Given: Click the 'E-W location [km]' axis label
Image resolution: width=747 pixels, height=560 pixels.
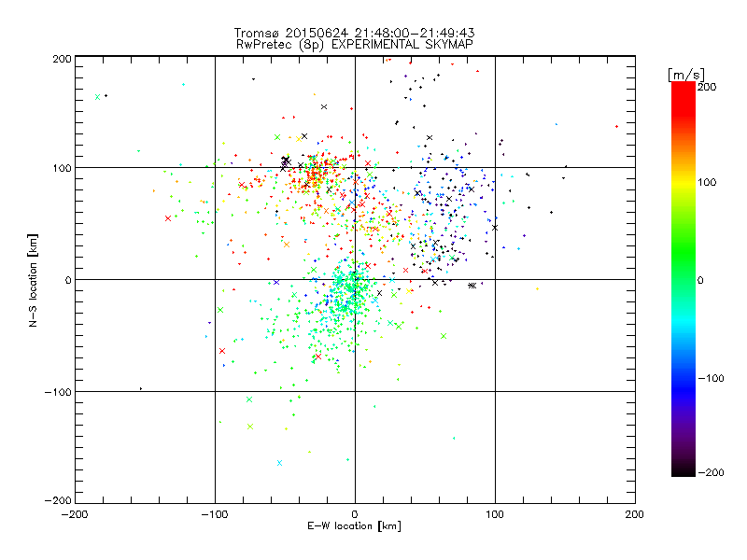Looking at the screenshot, I should pyautogui.click(x=354, y=526).
